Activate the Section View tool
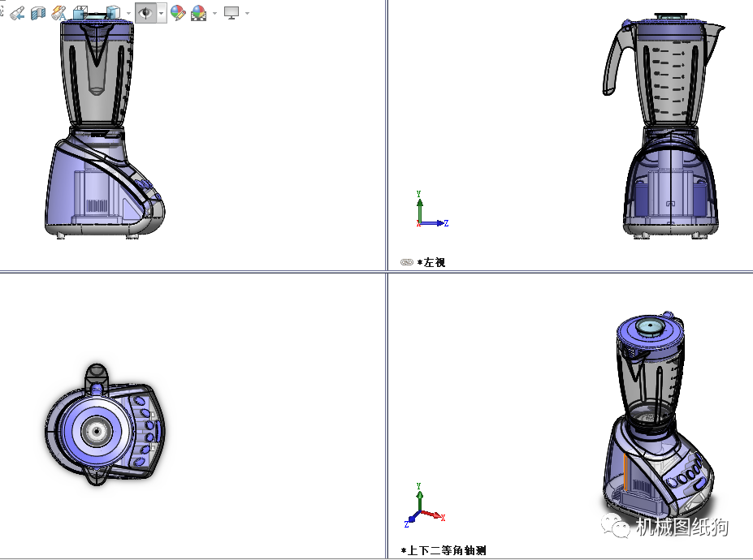The image size is (753, 560). [x=37, y=13]
